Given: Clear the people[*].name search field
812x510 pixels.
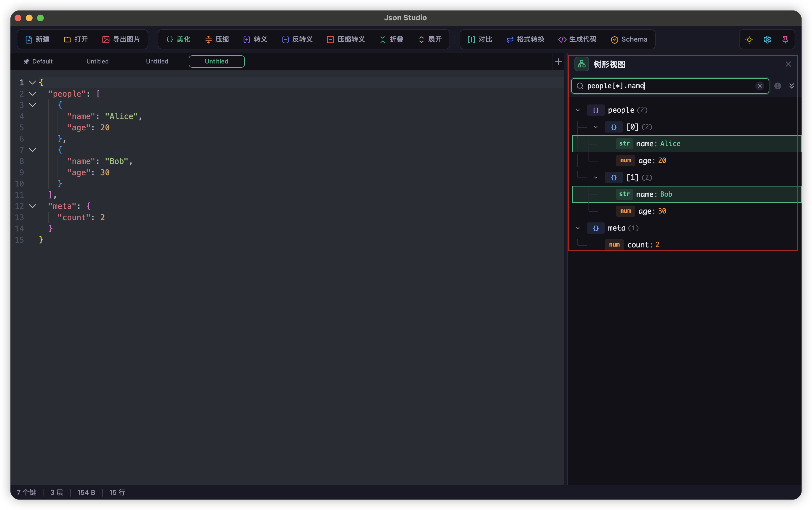Looking at the screenshot, I should click(x=760, y=86).
